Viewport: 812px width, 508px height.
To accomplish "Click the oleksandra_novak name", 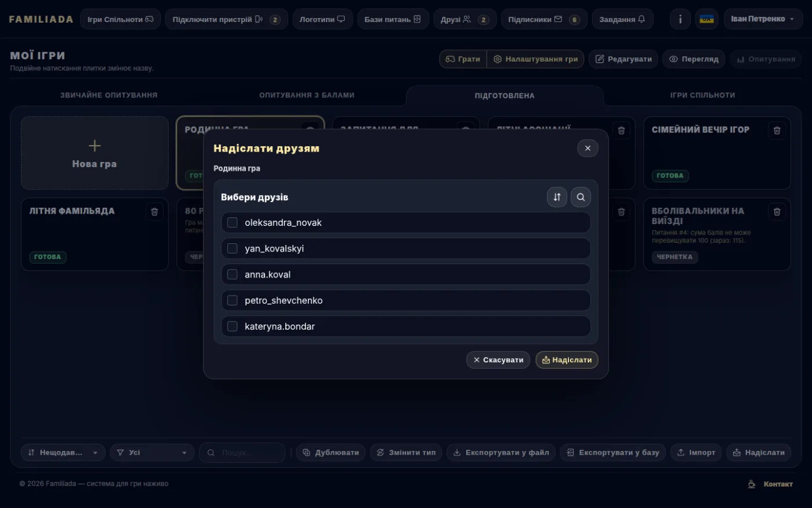I will tap(283, 223).
